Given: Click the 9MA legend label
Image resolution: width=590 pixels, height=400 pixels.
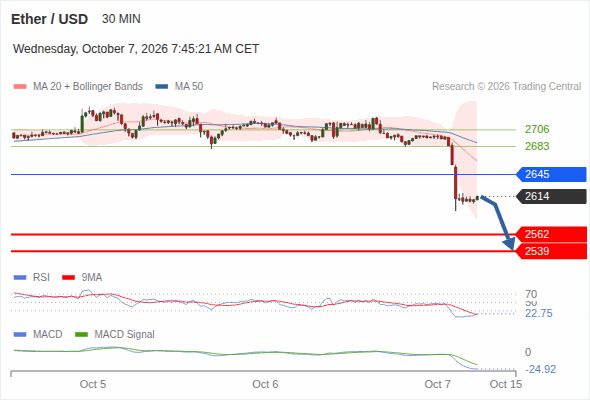Looking at the screenshot, I should pyautogui.click(x=92, y=278).
